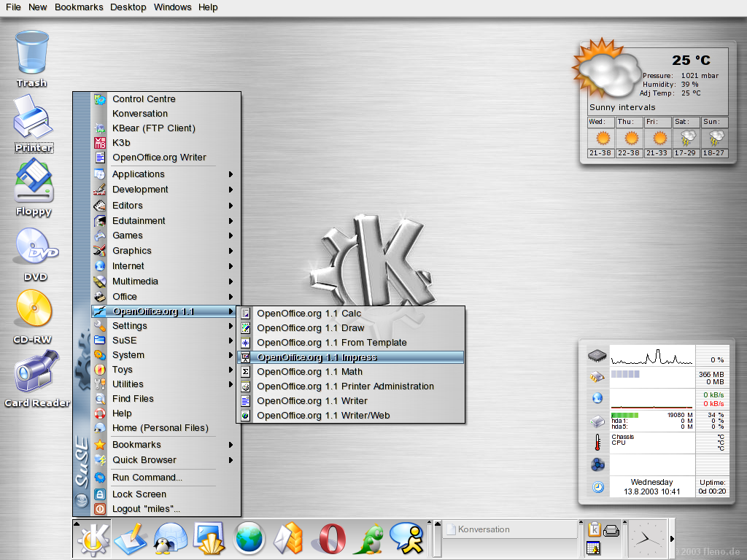Open the Bookmarks menu in top bar
Image resolution: width=747 pixels, height=560 pixels.
(x=79, y=7)
